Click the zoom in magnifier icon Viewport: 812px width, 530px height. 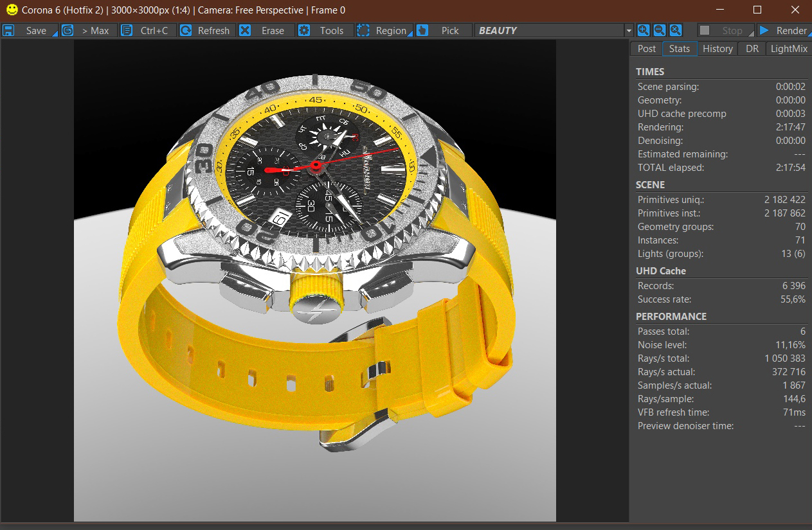pyautogui.click(x=643, y=30)
